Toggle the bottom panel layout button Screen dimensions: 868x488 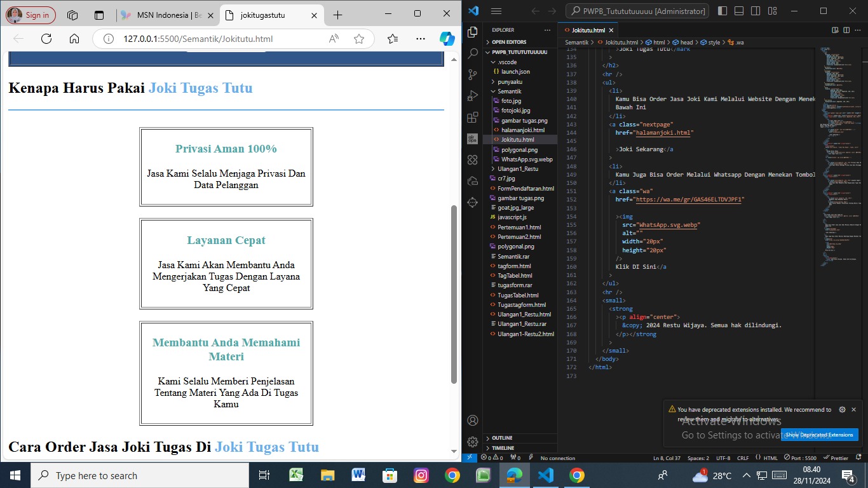point(738,11)
